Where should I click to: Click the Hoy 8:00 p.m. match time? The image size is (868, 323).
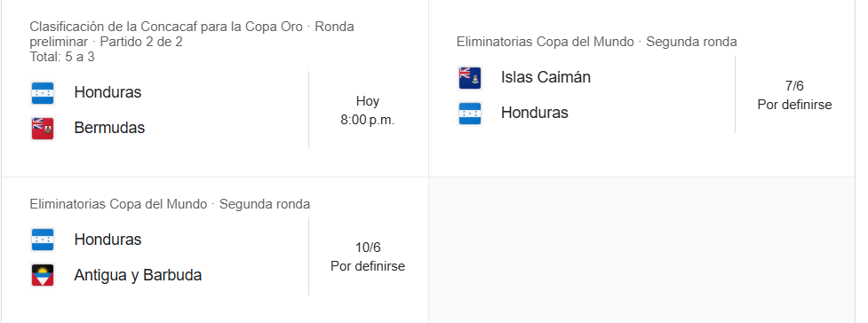coord(368,111)
